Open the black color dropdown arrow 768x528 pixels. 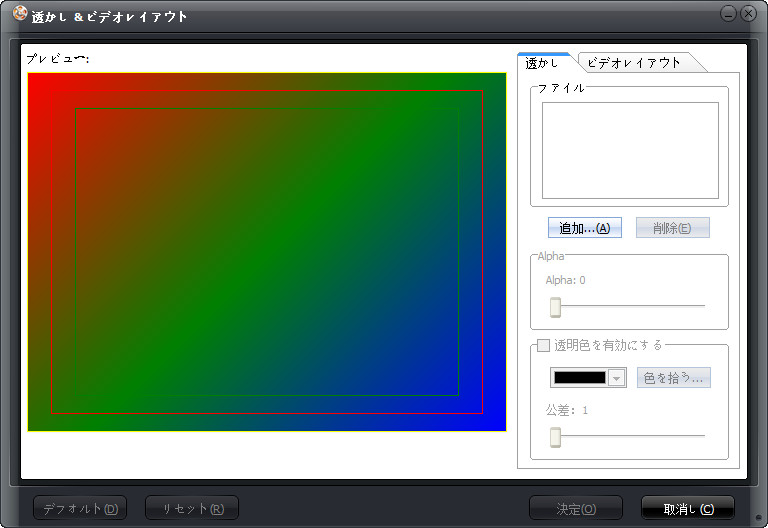(617, 378)
